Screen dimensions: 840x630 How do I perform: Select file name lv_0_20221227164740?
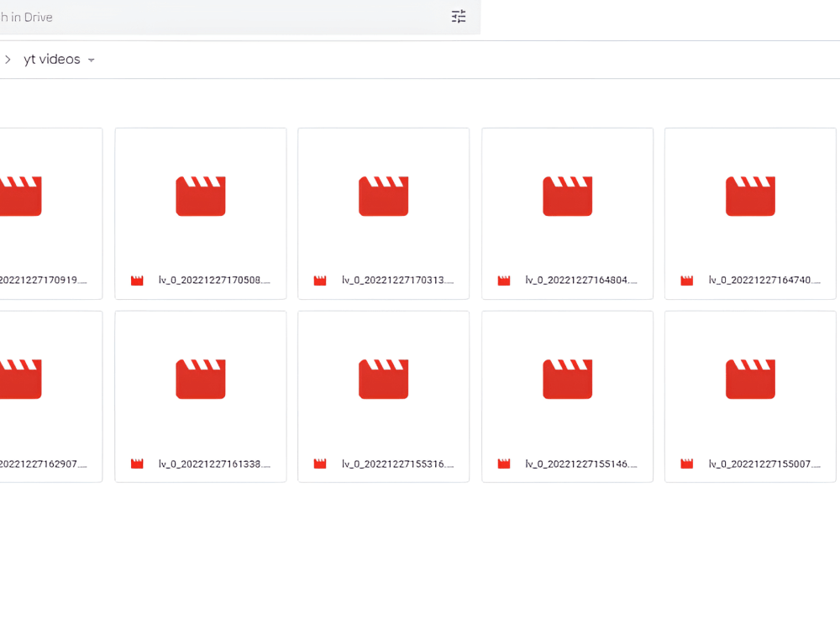(764, 281)
